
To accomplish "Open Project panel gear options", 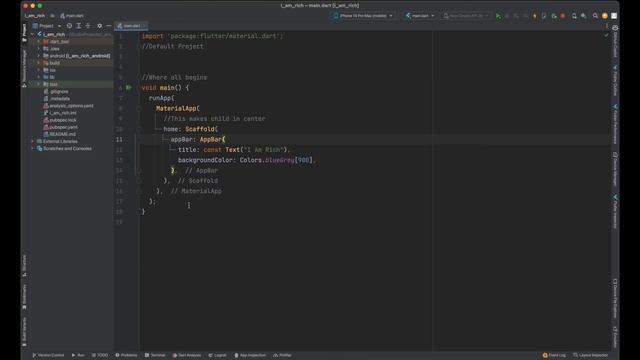I will pyautogui.click(x=100, y=26).
